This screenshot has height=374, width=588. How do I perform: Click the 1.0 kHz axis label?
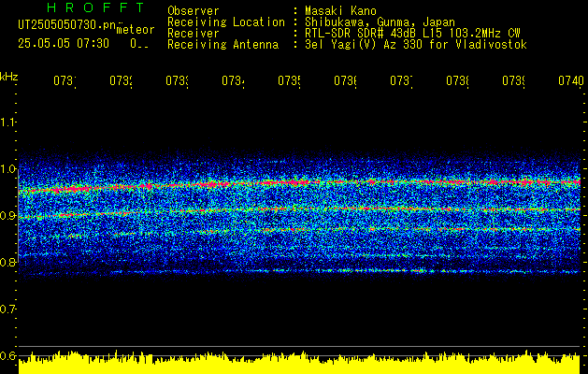click(x=7, y=169)
